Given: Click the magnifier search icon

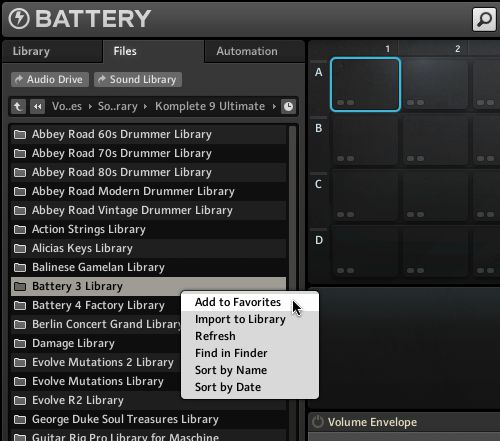Looking at the screenshot, I should 484,20.
